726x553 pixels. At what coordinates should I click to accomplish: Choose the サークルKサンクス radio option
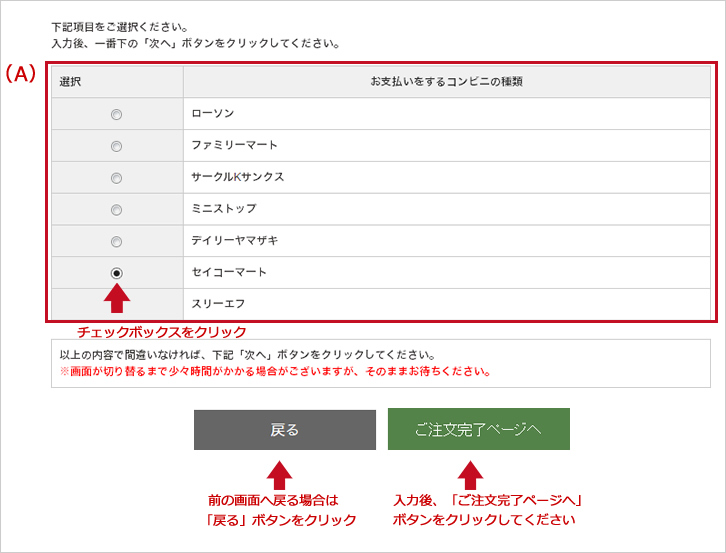[116, 178]
